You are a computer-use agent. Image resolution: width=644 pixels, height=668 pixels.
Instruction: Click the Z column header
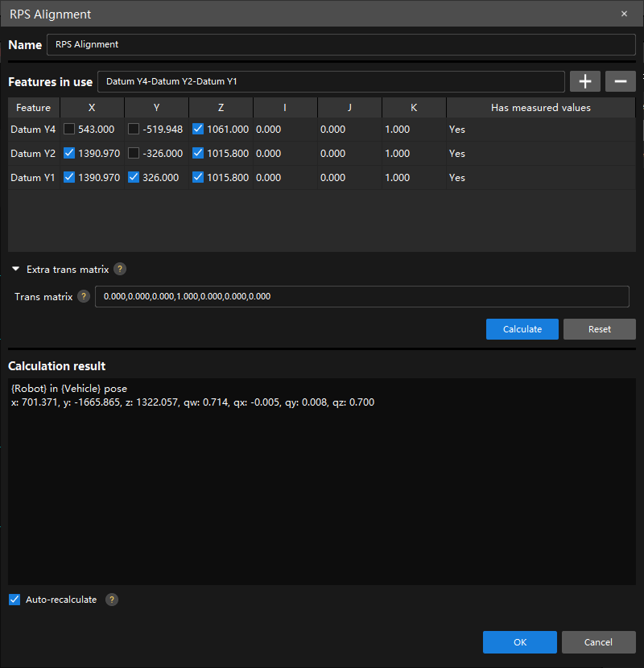pyautogui.click(x=221, y=108)
